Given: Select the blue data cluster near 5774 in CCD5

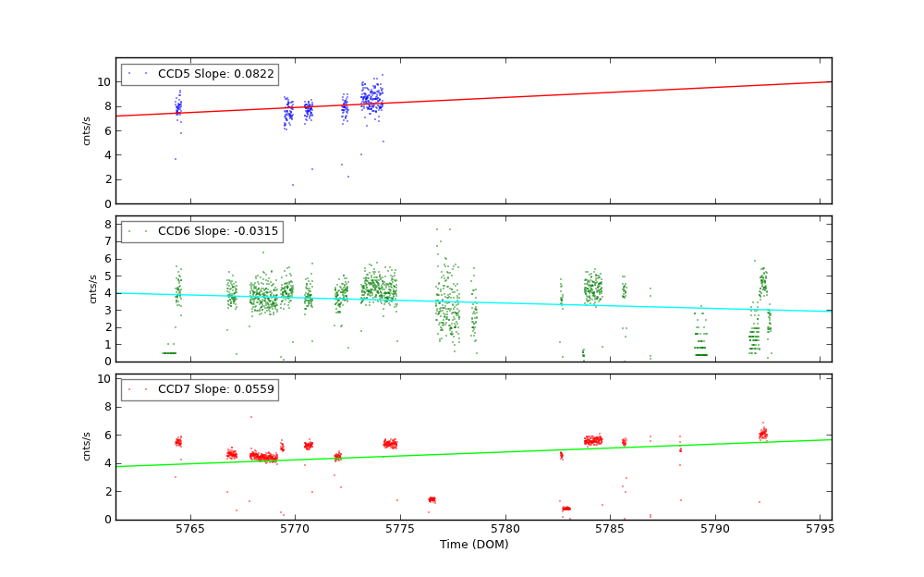Looking at the screenshot, I should 371,97.
